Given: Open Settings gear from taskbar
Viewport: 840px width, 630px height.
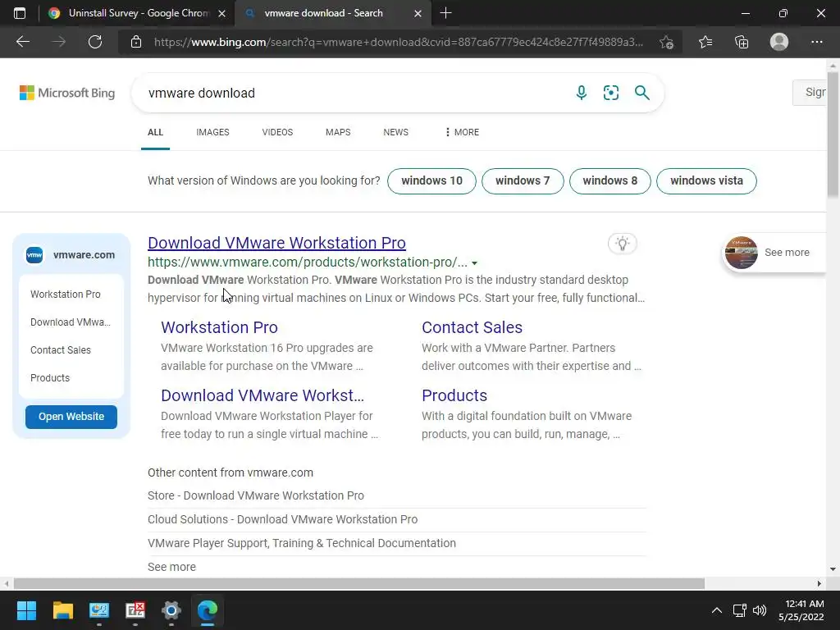Looking at the screenshot, I should [171, 610].
